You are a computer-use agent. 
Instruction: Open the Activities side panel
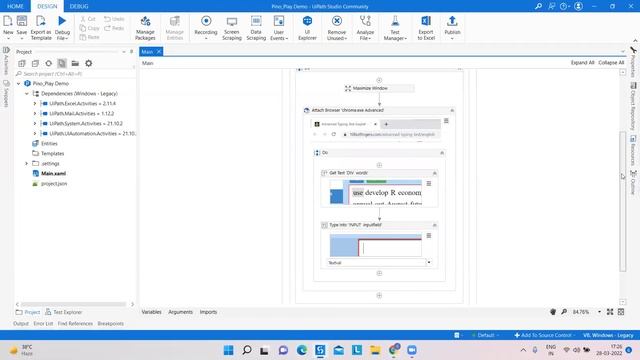click(x=6, y=61)
